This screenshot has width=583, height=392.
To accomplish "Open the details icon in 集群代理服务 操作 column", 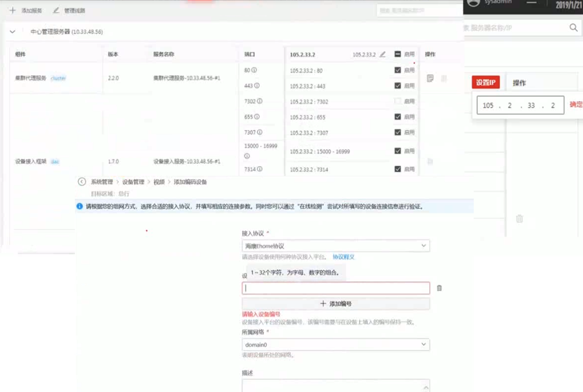I will [430, 78].
